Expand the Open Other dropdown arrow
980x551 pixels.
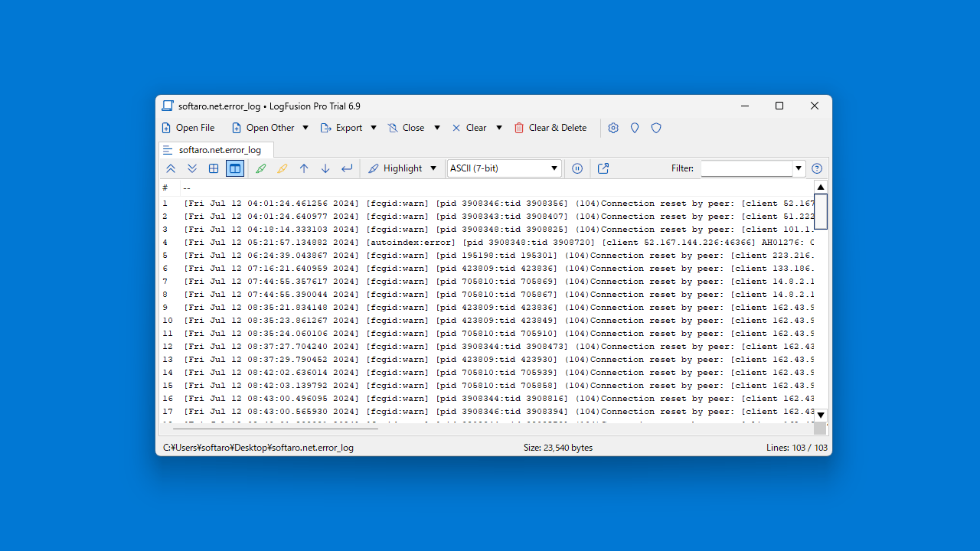(305, 128)
